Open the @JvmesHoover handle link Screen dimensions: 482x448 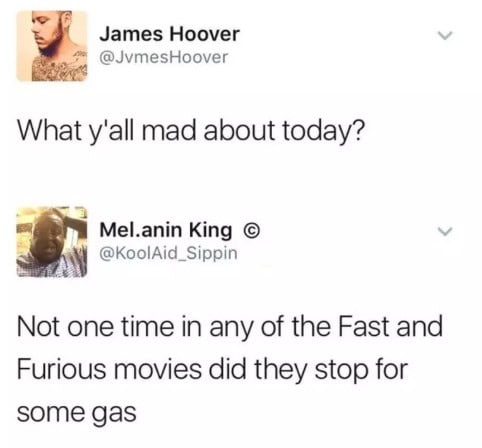(164, 57)
